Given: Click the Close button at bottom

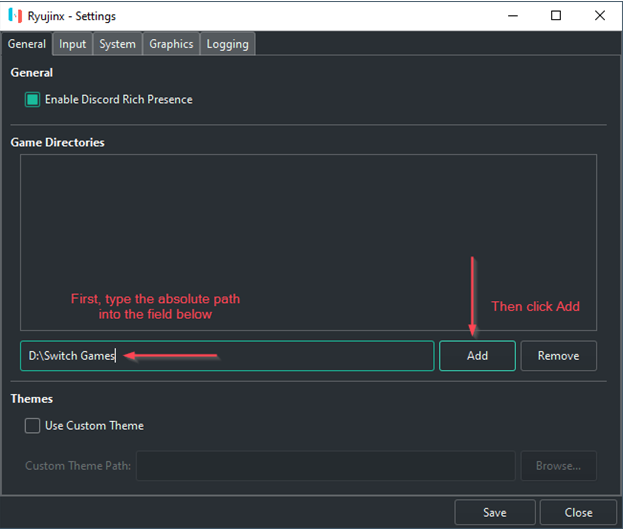Looking at the screenshot, I should tap(578, 513).
